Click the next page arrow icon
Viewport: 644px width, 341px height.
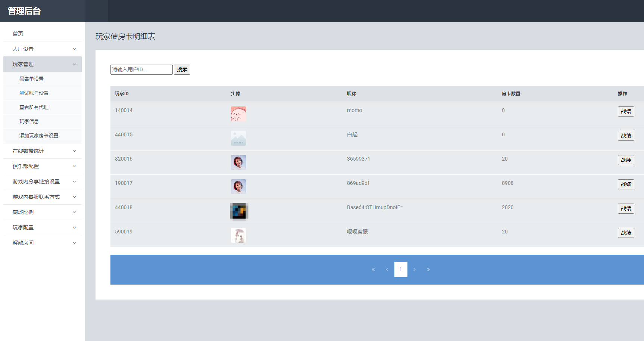[x=415, y=269]
